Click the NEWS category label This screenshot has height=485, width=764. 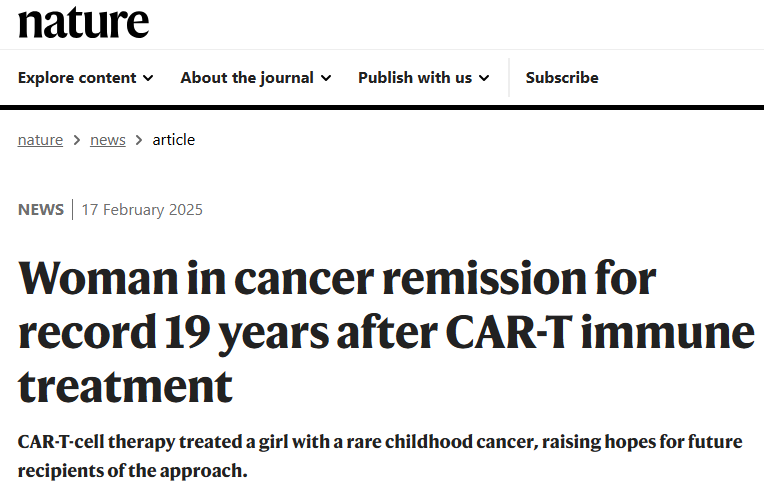[x=41, y=210]
